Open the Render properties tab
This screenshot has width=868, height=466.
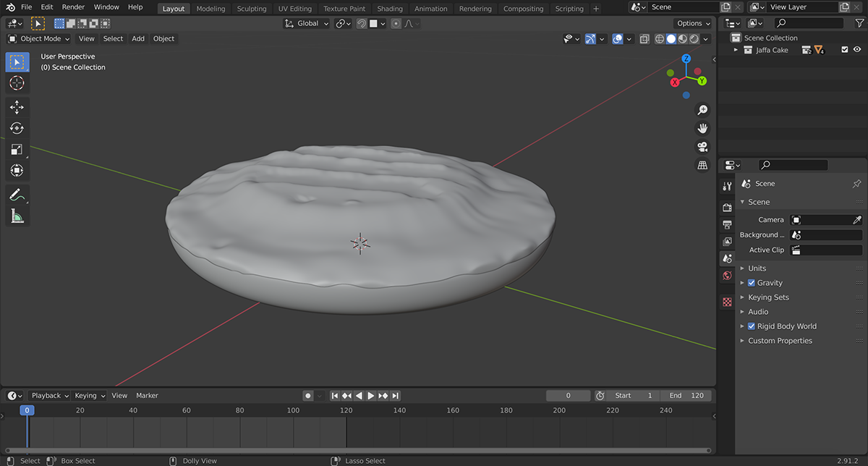(x=728, y=207)
